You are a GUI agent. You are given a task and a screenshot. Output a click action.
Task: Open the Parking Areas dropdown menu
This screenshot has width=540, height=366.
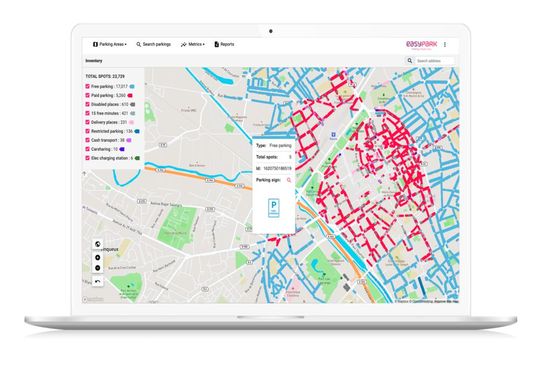[110, 44]
